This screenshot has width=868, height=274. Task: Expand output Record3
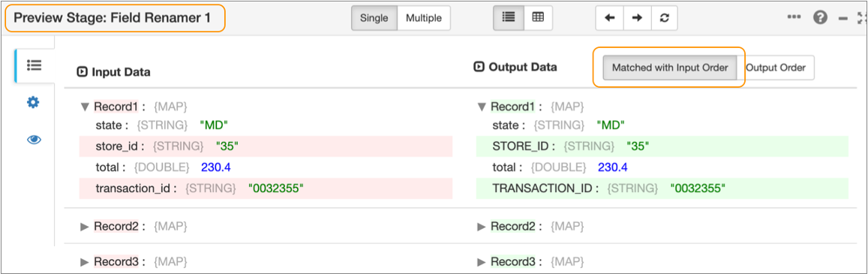click(x=482, y=260)
